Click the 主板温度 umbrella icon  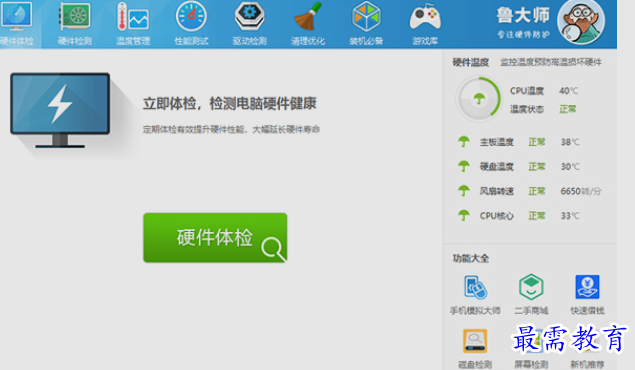[x=464, y=142]
